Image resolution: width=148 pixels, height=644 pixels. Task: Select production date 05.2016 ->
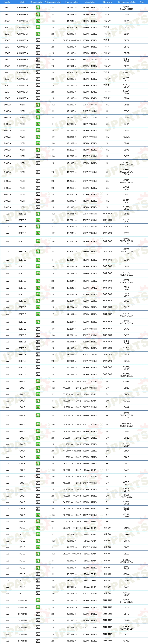pos(72,98)
